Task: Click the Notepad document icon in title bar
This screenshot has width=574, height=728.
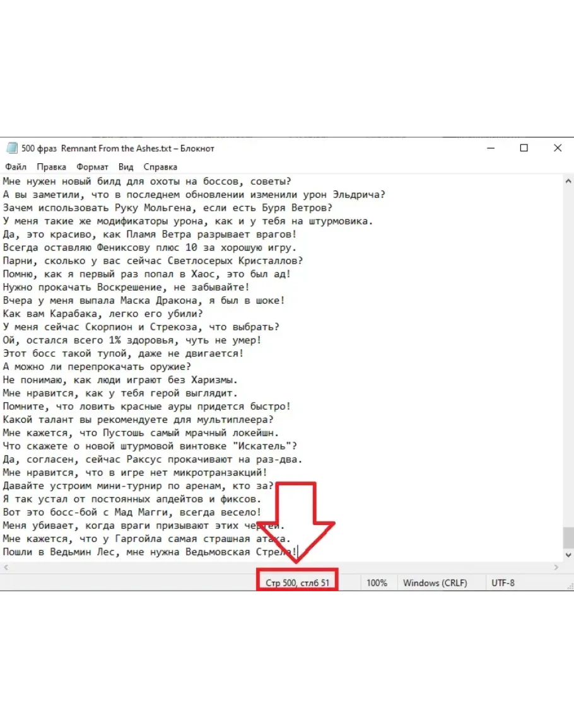Action: pos(11,149)
